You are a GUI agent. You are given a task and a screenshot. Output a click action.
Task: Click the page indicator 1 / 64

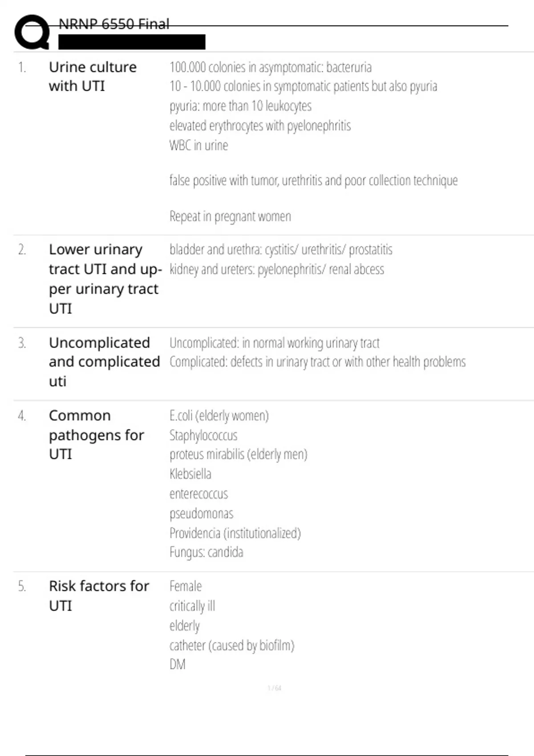(x=275, y=688)
